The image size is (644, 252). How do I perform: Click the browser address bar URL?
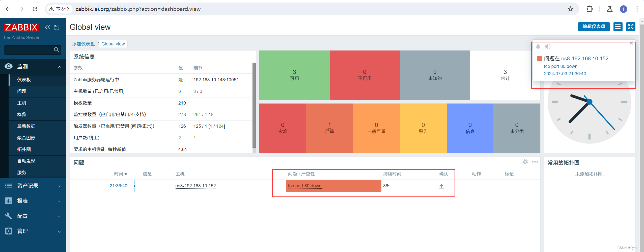point(138,9)
